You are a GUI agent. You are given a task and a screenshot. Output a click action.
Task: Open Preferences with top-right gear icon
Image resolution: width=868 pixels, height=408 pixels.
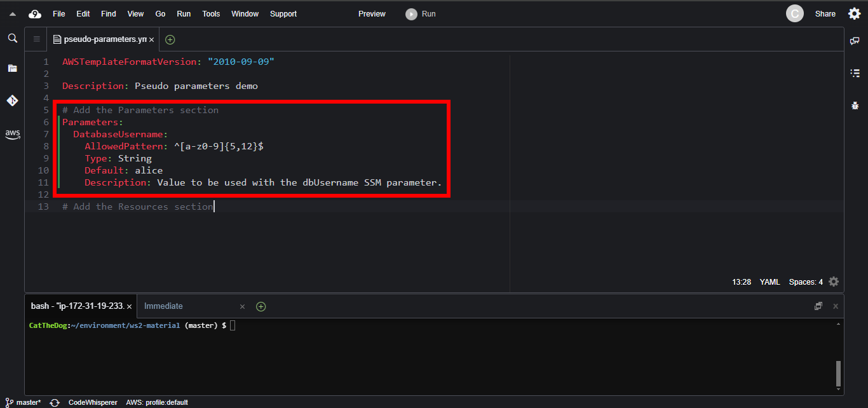pos(855,13)
